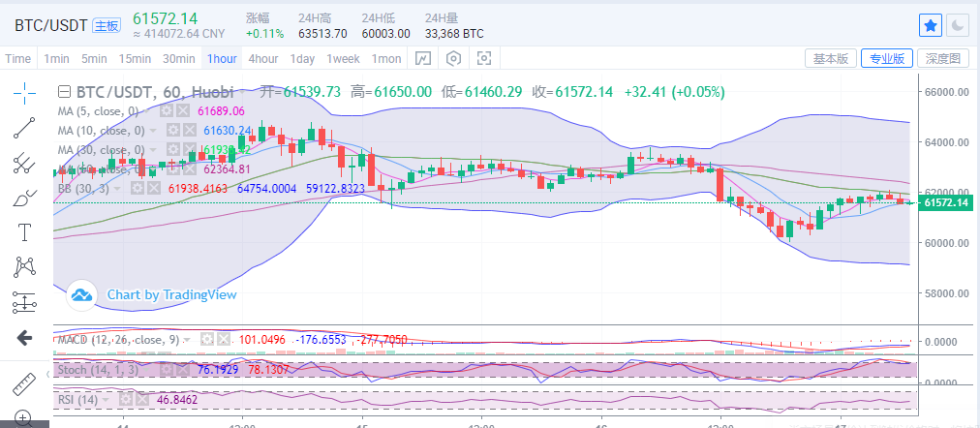Open chart settings hexagon icon
The height and width of the screenshot is (428, 980).
tap(454, 59)
